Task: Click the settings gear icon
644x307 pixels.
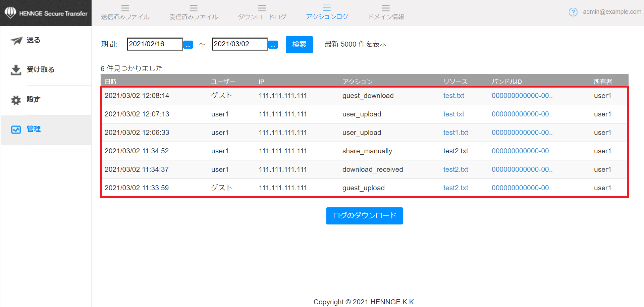Action: 16,100
